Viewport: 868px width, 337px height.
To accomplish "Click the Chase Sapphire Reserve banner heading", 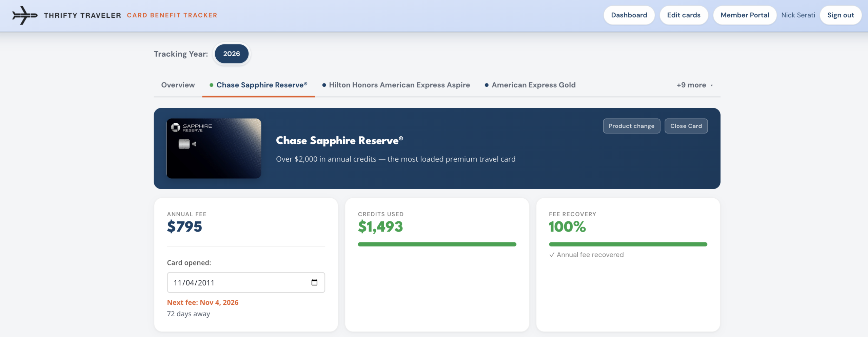I will (339, 140).
